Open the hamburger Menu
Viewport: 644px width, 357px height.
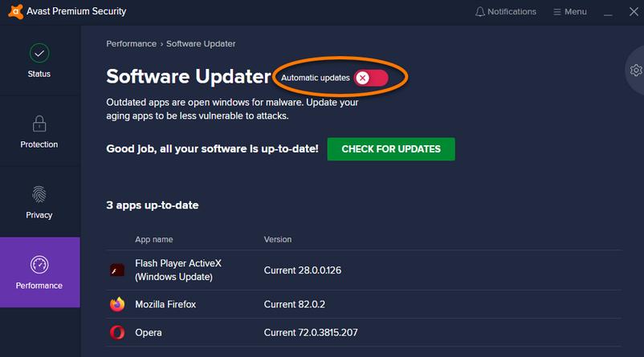click(569, 12)
